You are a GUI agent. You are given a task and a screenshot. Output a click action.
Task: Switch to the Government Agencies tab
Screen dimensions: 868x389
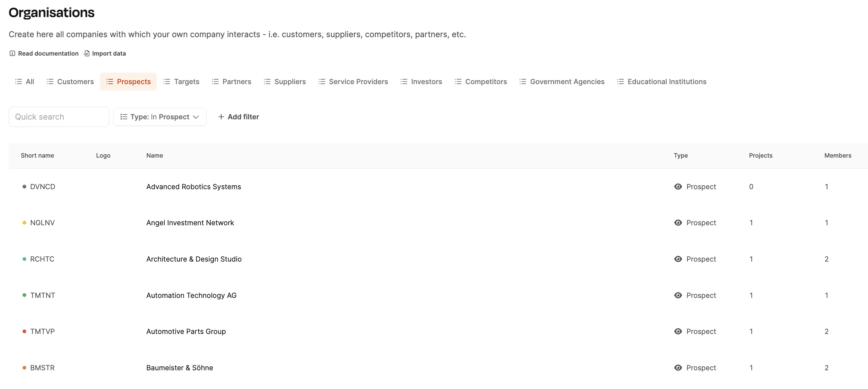click(562, 82)
